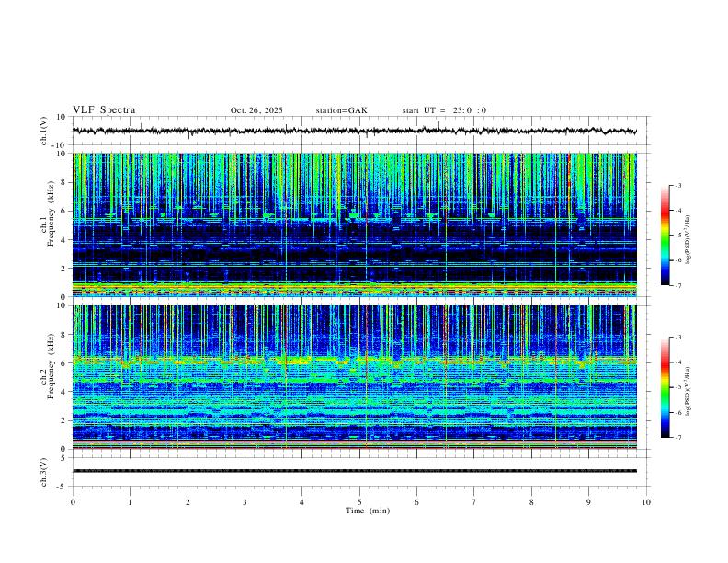The width and height of the screenshot is (728, 563).
Task: Click the '-7' label on lower color scale
Action: tap(678, 438)
